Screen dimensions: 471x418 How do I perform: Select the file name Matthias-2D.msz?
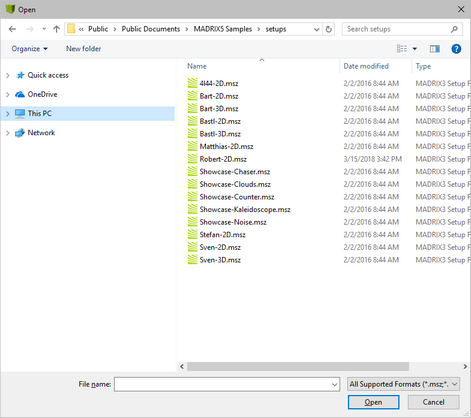pyautogui.click(x=226, y=147)
